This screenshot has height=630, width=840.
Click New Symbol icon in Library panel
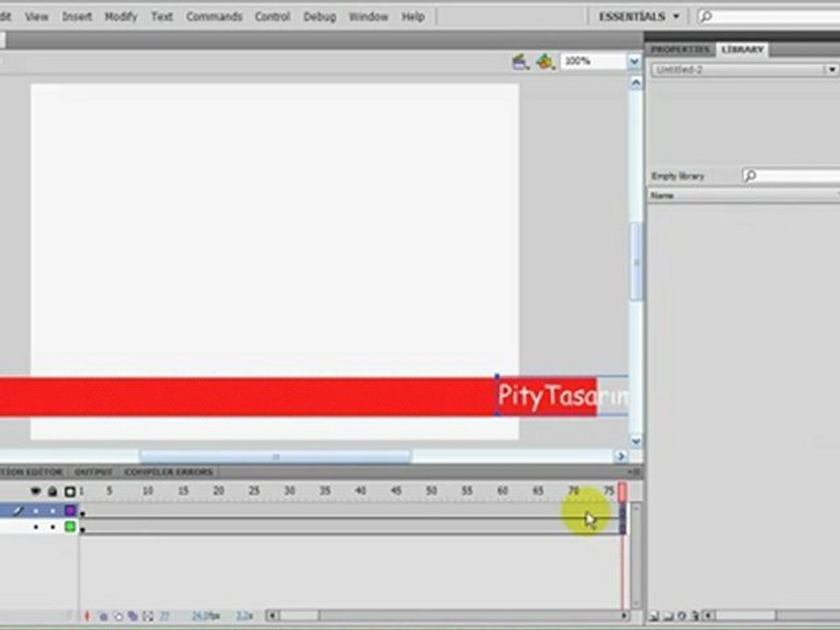[x=654, y=617]
